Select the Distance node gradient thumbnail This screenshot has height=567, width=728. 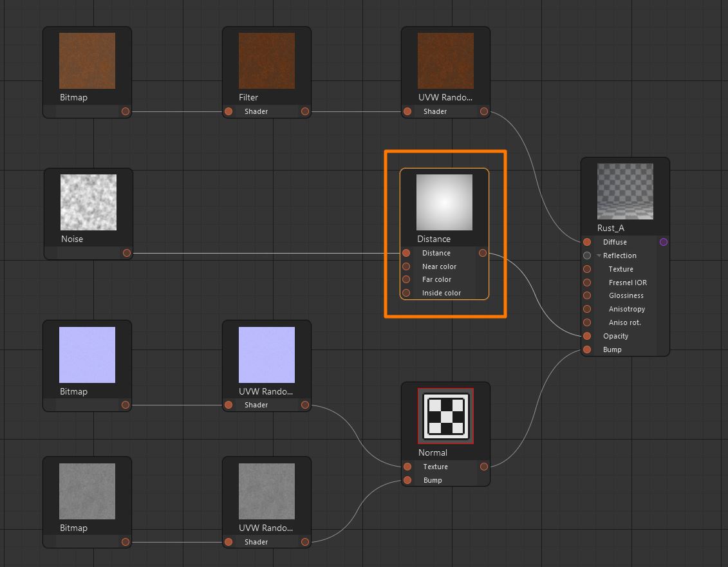point(444,203)
